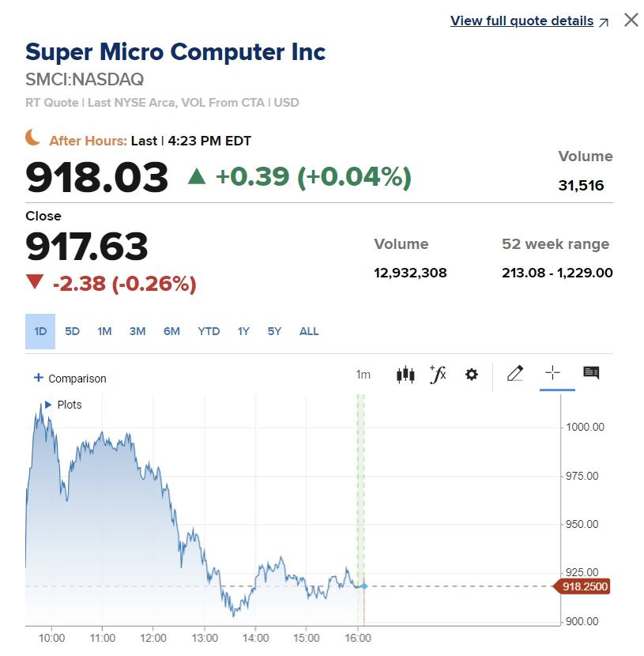Open chart settings gear icon
The image size is (644, 656).
[472, 375]
